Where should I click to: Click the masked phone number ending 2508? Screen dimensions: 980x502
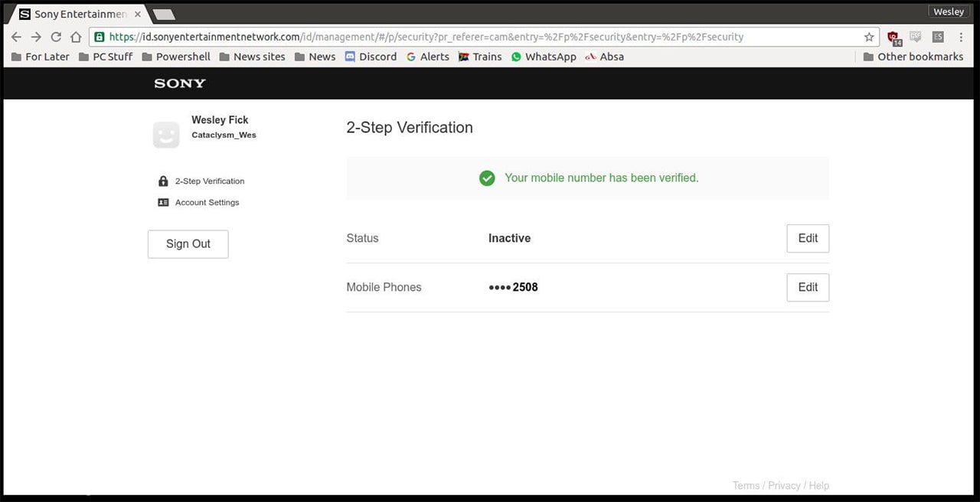click(x=513, y=287)
